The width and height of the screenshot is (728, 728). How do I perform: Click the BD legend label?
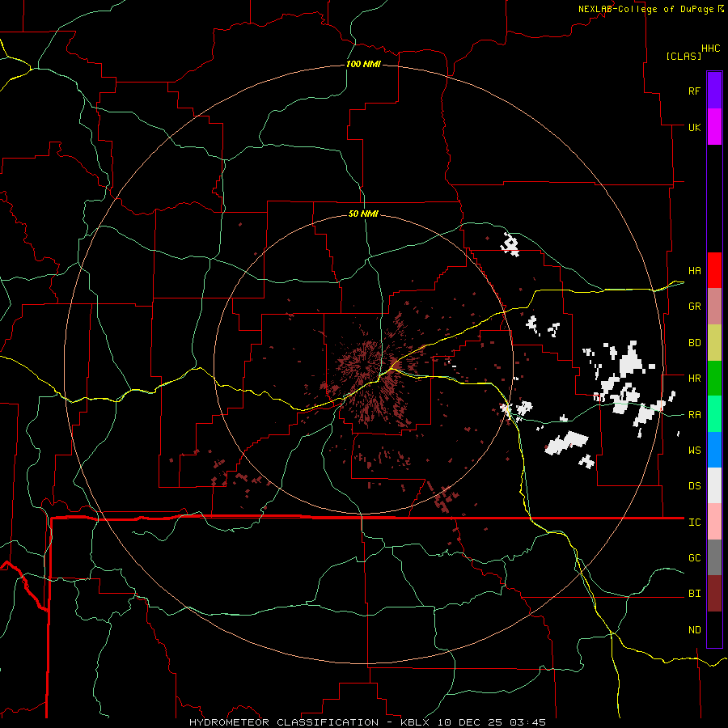click(694, 343)
